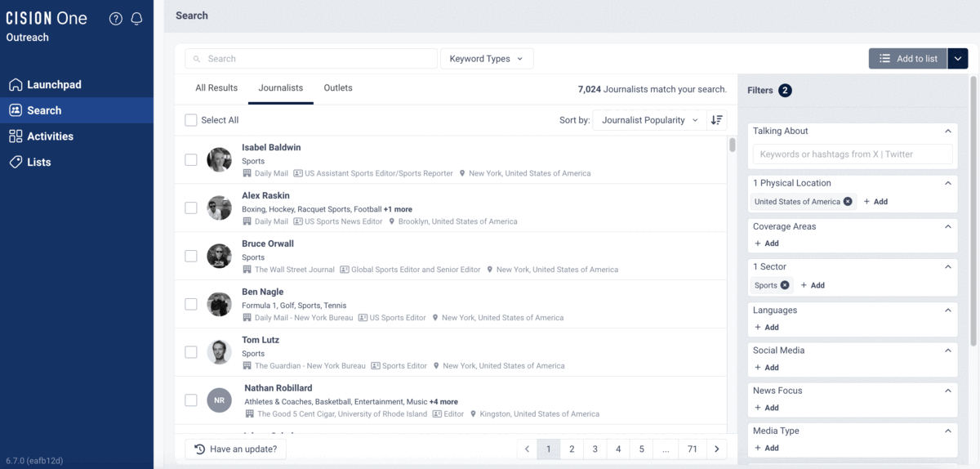The width and height of the screenshot is (980, 469).
Task: Collapse the Media Type filter section
Action: click(x=948, y=431)
